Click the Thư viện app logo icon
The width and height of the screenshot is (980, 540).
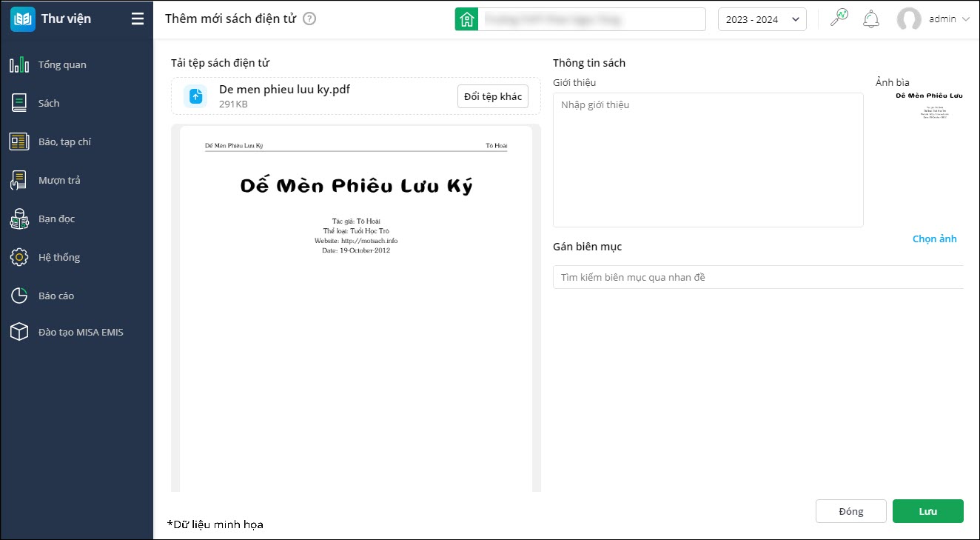click(23, 19)
